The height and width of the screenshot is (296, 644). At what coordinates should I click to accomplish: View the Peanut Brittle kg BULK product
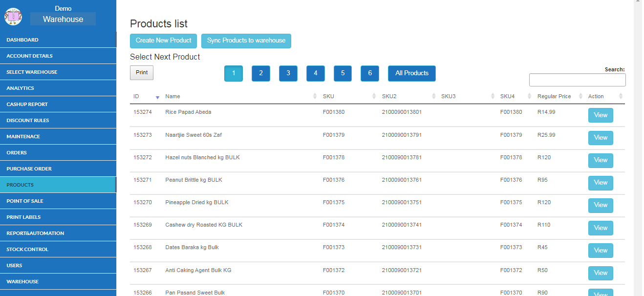point(600,183)
